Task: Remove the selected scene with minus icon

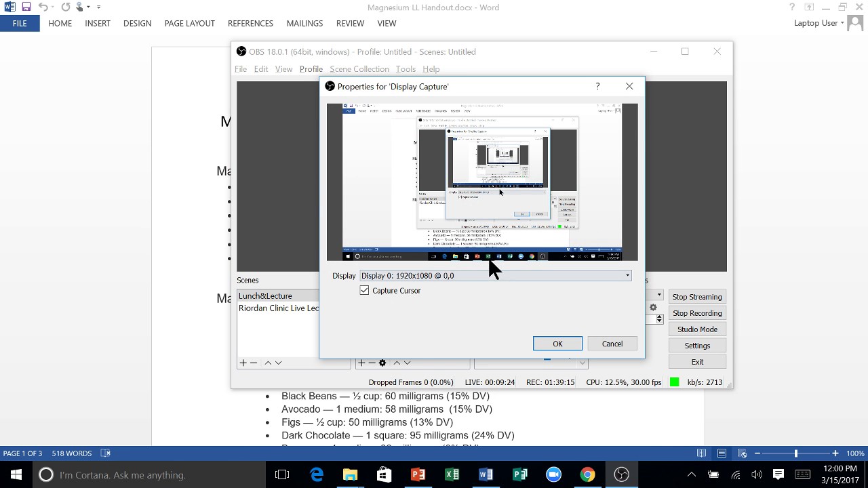Action: (254, 363)
